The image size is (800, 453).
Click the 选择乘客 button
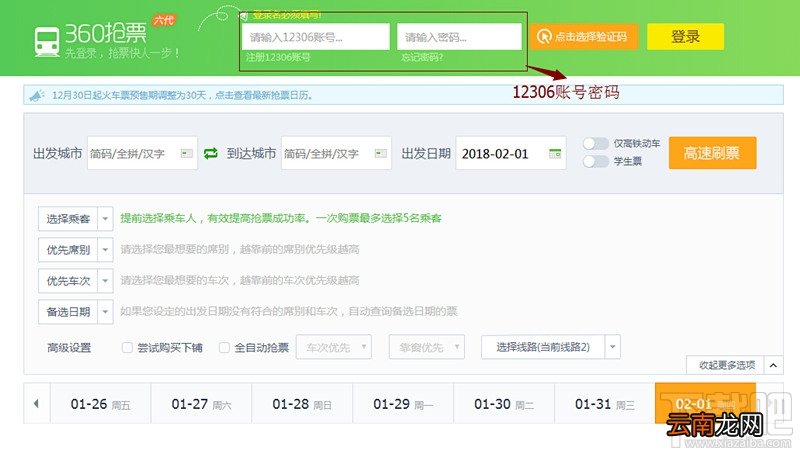point(68,219)
